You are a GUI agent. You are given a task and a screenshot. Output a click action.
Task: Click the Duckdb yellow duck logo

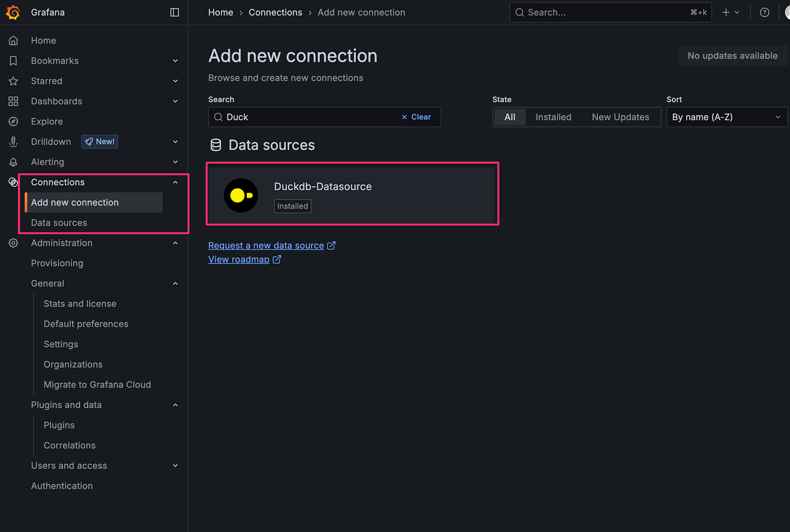(x=241, y=195)
